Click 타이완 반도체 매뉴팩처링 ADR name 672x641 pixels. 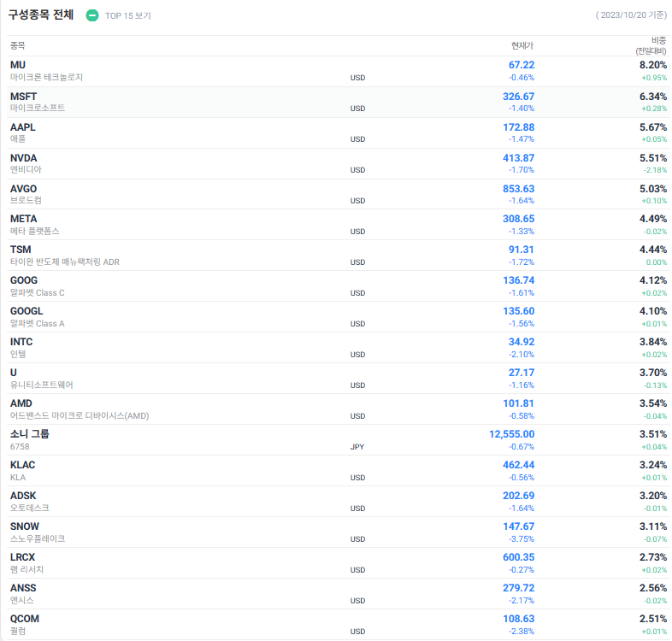[65, 262]
